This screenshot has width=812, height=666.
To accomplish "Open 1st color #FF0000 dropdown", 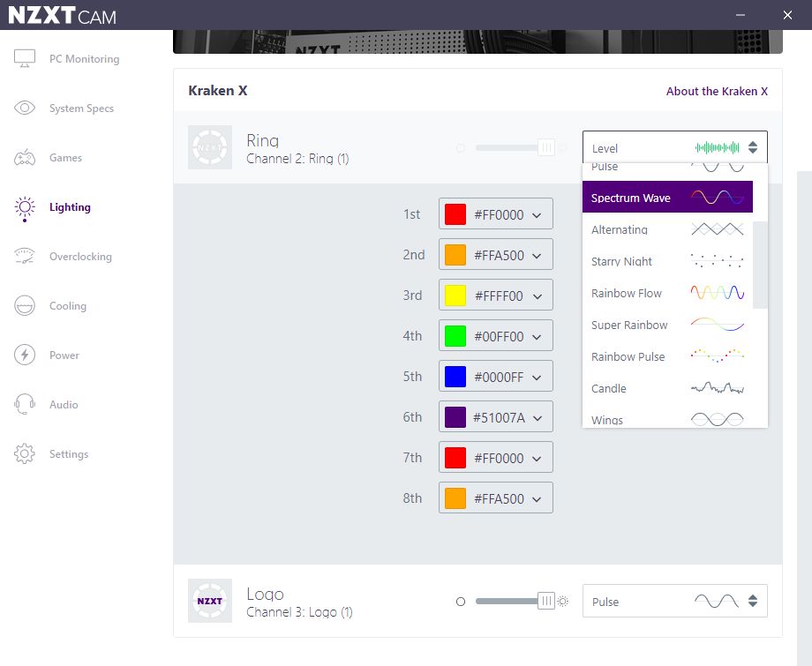I will (x=496, y=213).
